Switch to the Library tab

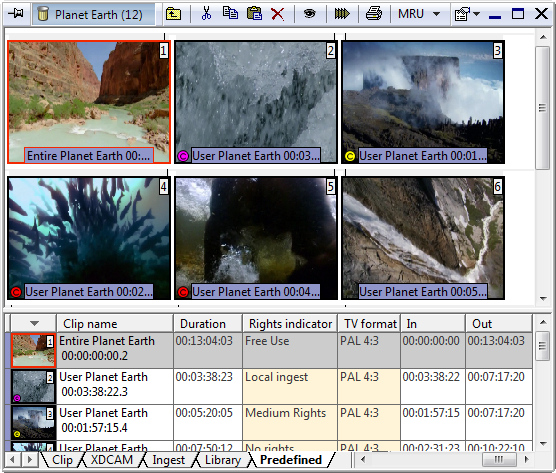[x=223, y=460]
